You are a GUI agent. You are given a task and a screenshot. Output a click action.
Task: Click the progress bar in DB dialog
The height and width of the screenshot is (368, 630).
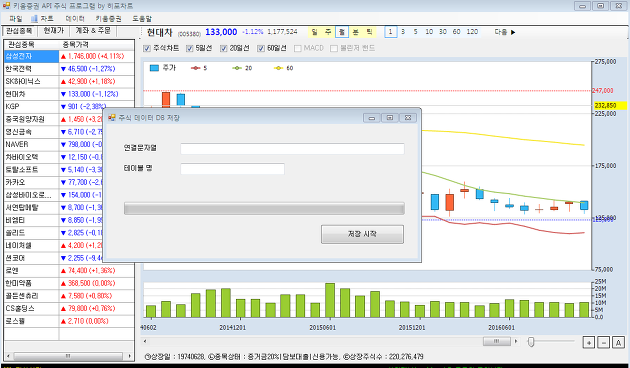click(x=264, y=209)
